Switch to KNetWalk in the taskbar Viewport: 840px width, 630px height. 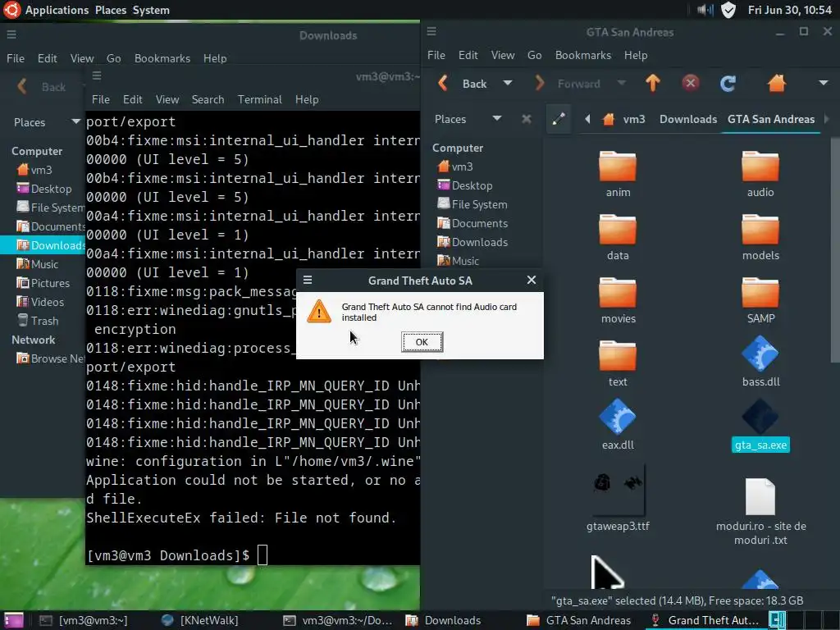point(199,620)
